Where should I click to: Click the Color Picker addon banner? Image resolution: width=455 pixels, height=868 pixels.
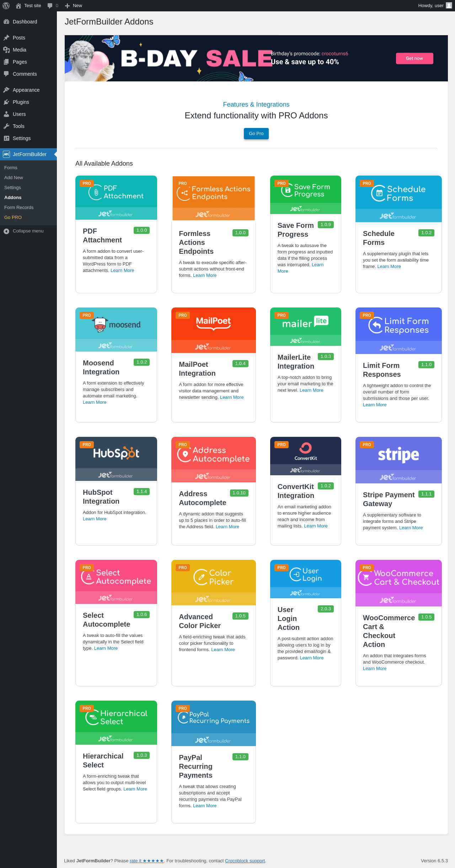pyautogui.click(x=214, y=583)
